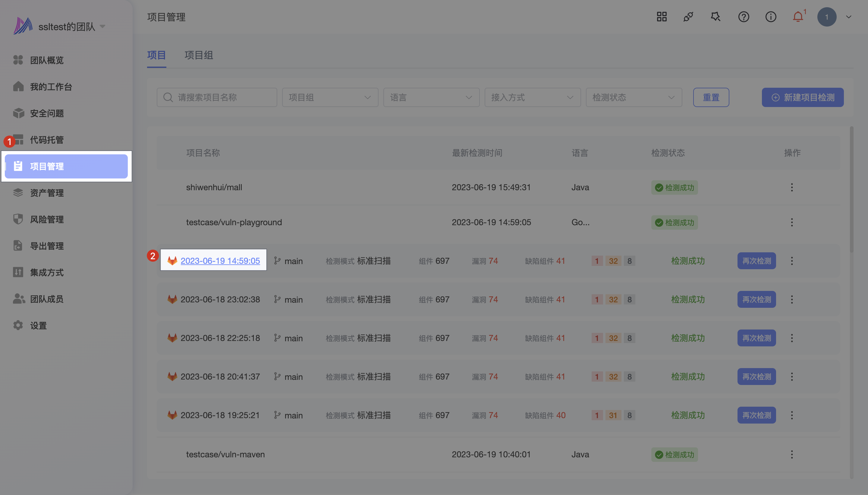
Task: Go to 设置 in the sidebar
Action: click(x=38, y=326)
